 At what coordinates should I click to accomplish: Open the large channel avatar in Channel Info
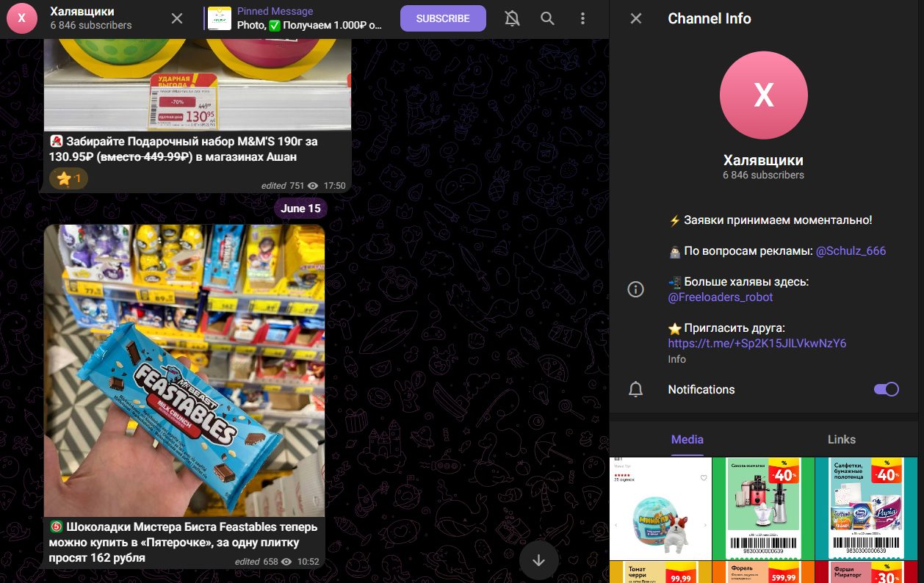pyautogui.click(x=764, y=95)
